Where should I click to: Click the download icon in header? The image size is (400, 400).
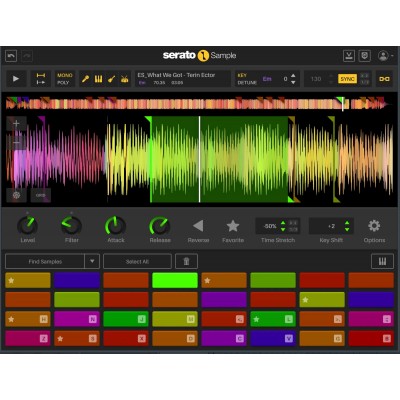[x=349, y=56]
